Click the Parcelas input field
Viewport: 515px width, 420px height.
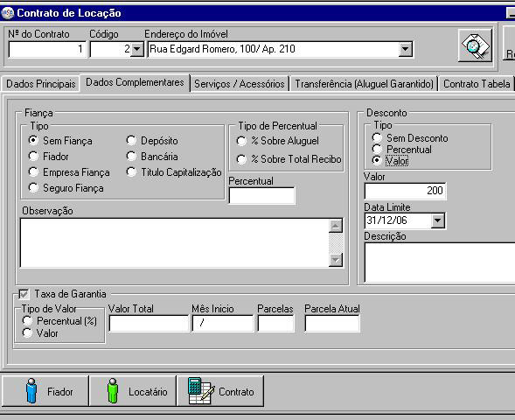[x=276, y=324]
